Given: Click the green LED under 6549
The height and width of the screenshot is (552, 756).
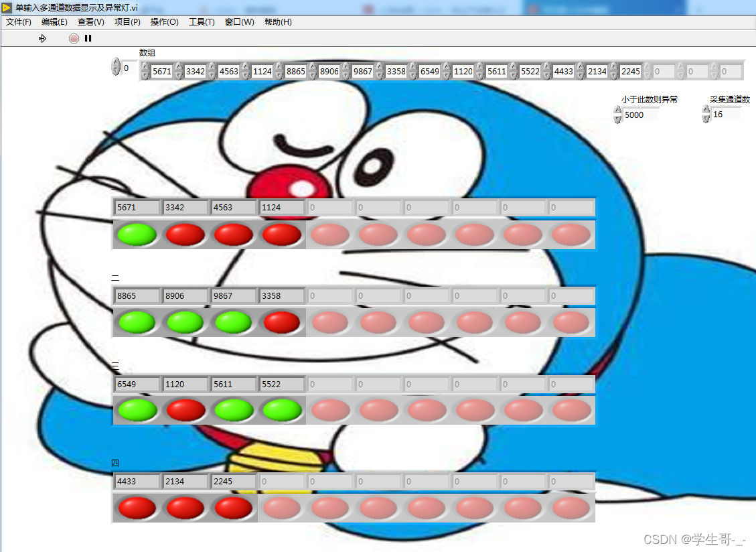Looking at the screenshot, I should coord(137,410).
